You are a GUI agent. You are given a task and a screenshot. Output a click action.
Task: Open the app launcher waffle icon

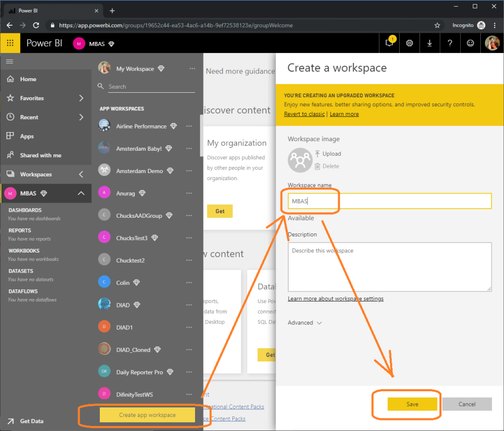[x=10, y=43]
